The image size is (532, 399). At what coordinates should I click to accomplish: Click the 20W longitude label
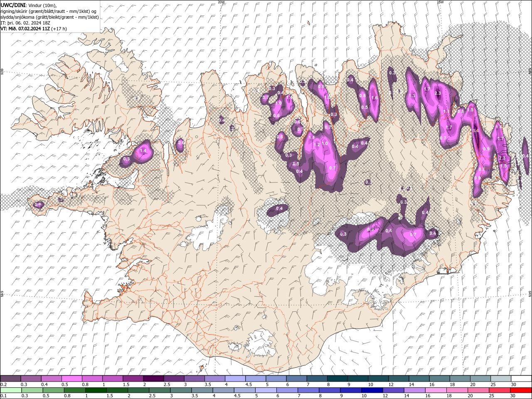(221, 2)
